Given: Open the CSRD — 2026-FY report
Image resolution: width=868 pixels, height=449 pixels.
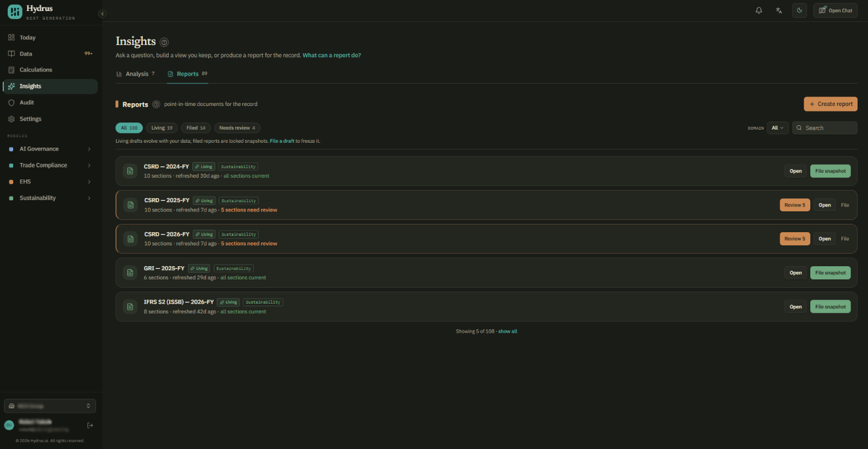Looking at the screenshot, I should pos(824,239).
